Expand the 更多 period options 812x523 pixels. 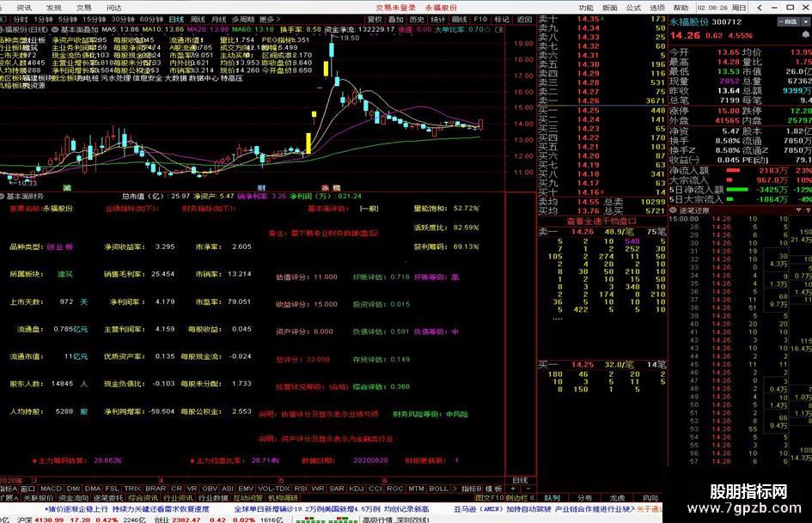(269, 19)
